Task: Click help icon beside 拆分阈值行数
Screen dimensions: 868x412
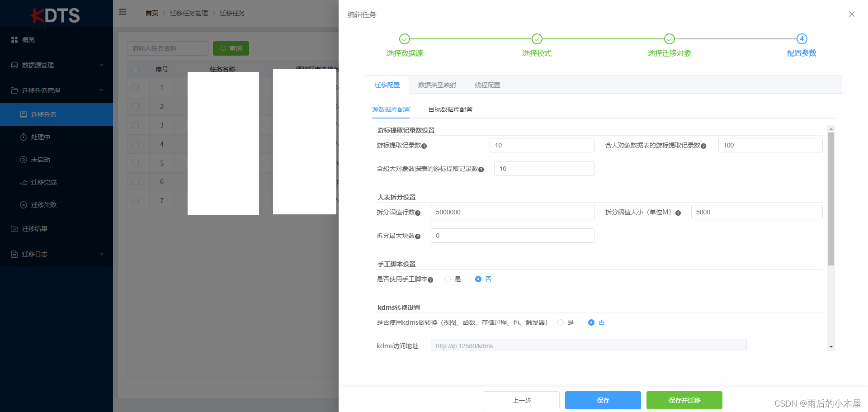Action: tap(418, 213)
